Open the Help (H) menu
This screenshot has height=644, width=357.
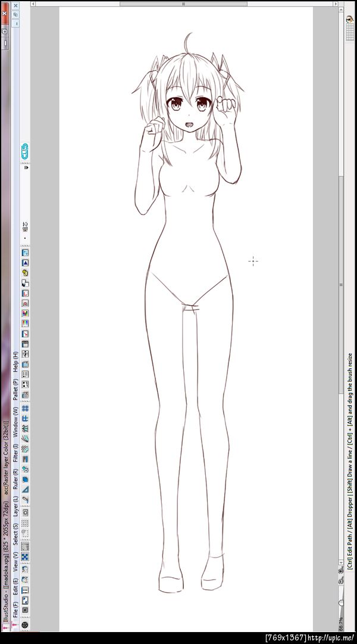click(15, 362)
